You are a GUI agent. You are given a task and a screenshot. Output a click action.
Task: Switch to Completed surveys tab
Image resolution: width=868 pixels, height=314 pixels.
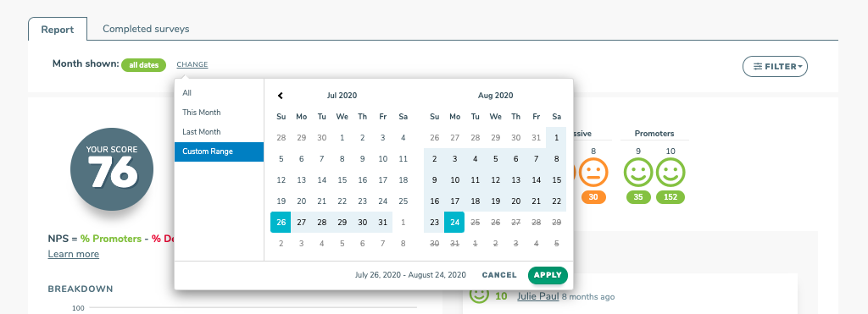(x=146, y=29)
